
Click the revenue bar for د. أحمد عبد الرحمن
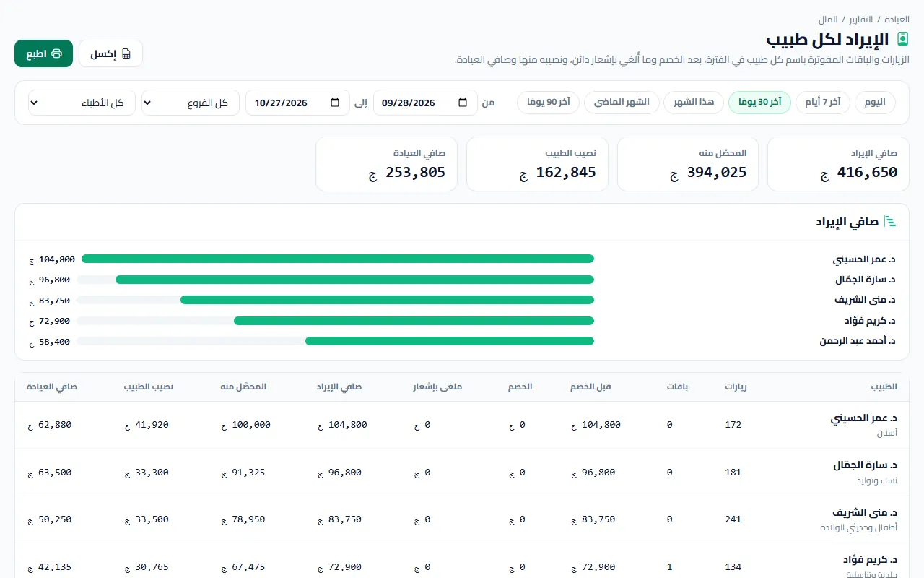point(450,341)
